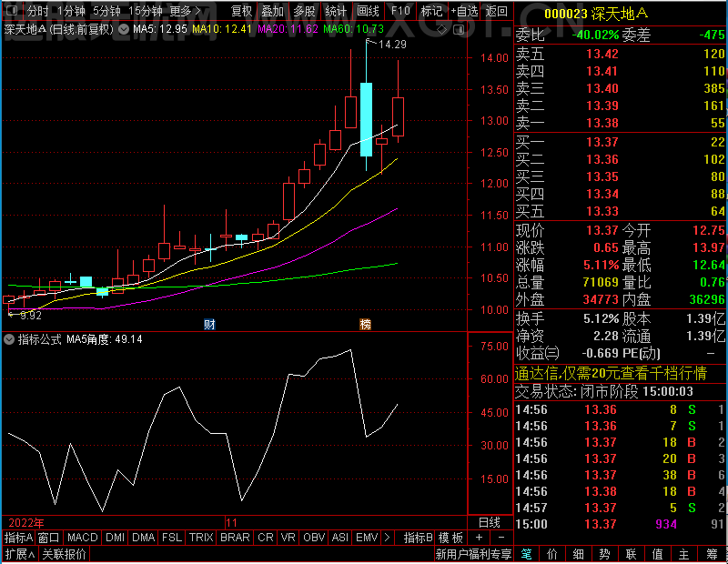Viewport: 728px width, 564px height.
Task: Click 叠加 overlay button
Action: coord(273,11)
